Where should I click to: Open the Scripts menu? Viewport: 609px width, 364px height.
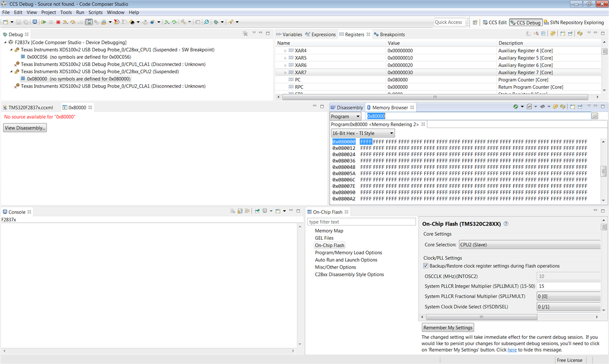coord(95,12)
